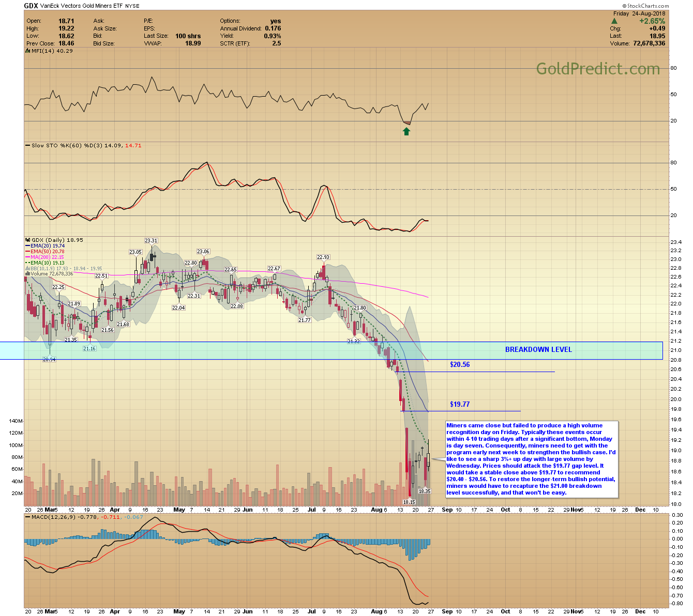This screenshot has width=693, height=616.
Task: Click the candlestick icon before GDX (Daily)
Action: (28, 240)
